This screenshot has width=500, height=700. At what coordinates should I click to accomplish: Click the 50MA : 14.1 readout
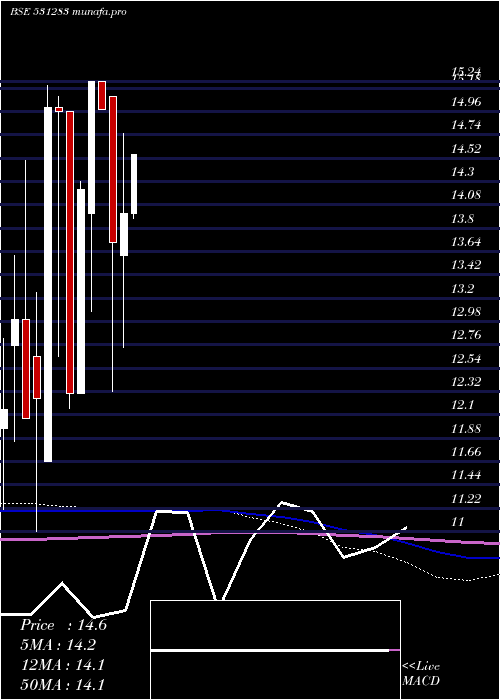pos(63,685)
